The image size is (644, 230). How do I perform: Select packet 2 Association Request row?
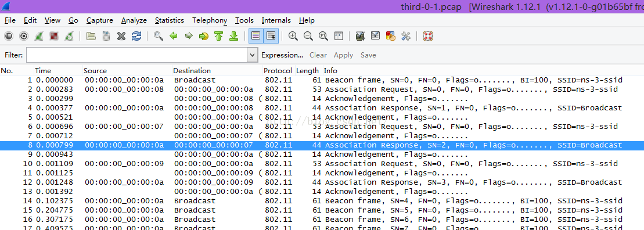click(x=322, y=89)
